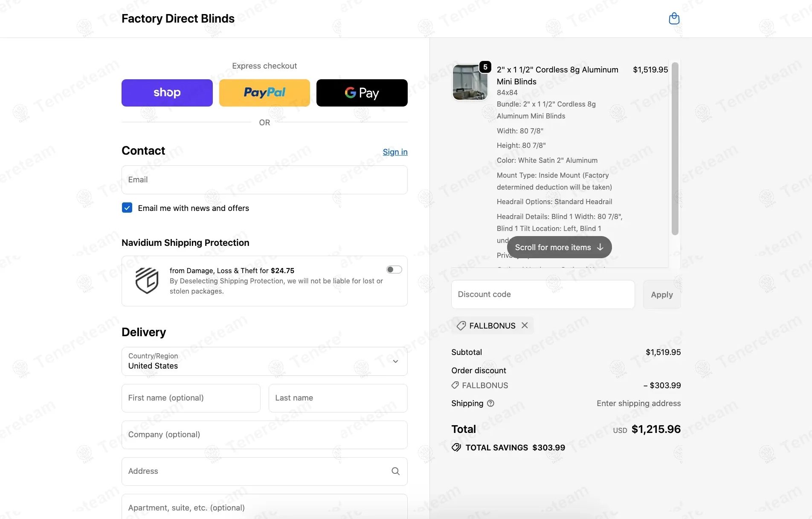Pay with PayPal express checkout
Image resolution: width=812 pixels, height=519 pixels.
tap(264, 93)
